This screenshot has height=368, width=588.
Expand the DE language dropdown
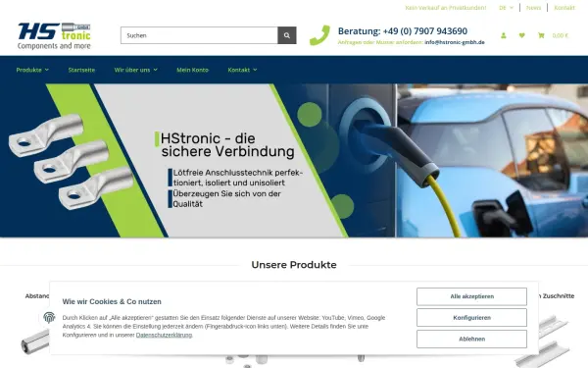[506, 8]
